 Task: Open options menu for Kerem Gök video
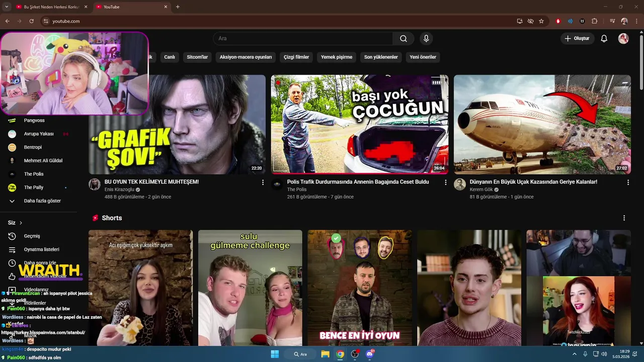pos(628,183)
